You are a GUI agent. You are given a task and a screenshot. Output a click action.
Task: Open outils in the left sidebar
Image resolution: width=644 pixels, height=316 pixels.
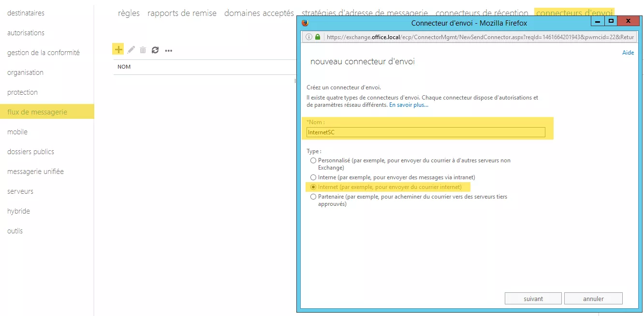(15, 231)
